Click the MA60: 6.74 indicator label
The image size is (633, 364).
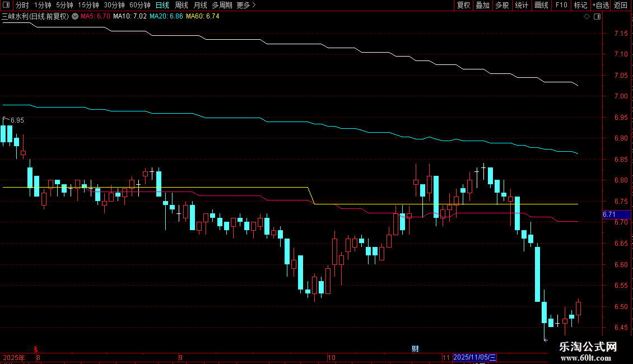click(202, 16)
